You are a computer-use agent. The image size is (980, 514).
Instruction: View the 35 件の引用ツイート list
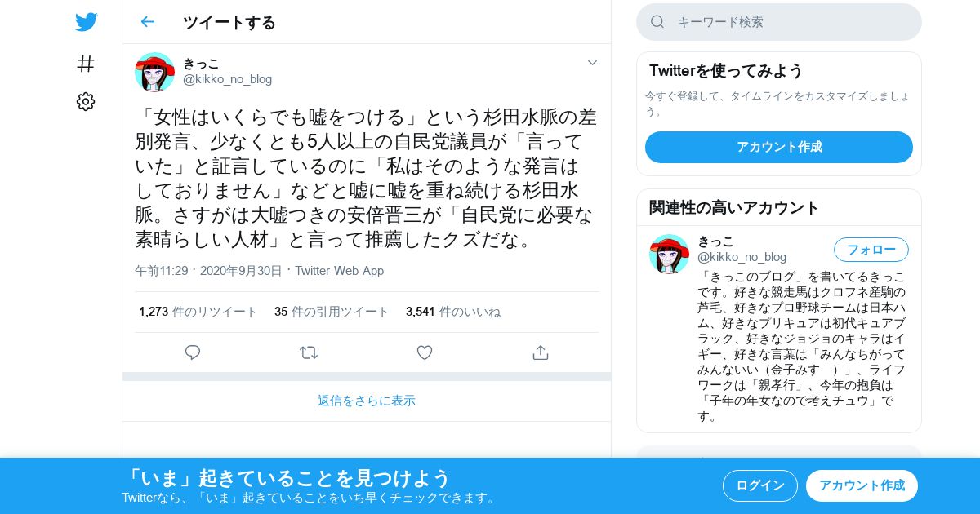coord(332,312)
